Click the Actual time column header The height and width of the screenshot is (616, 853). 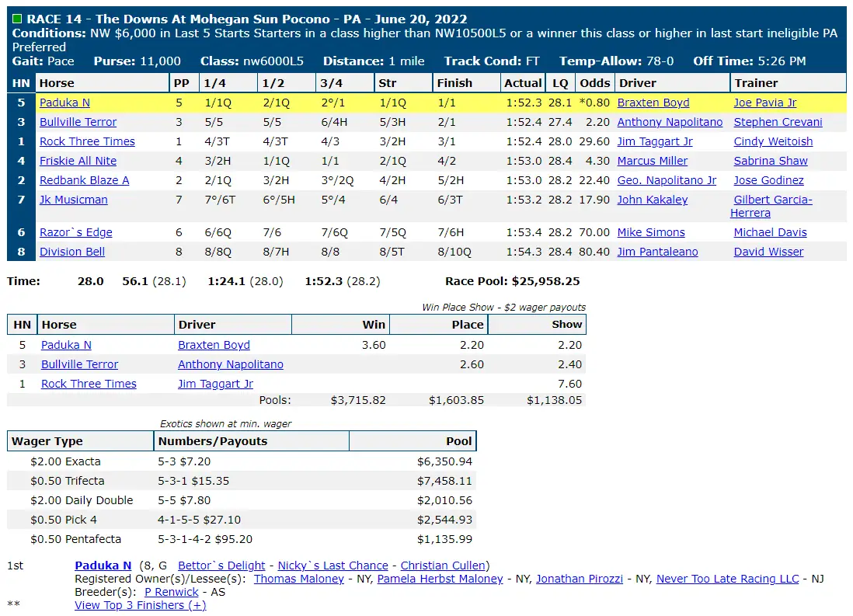[523, 83]
